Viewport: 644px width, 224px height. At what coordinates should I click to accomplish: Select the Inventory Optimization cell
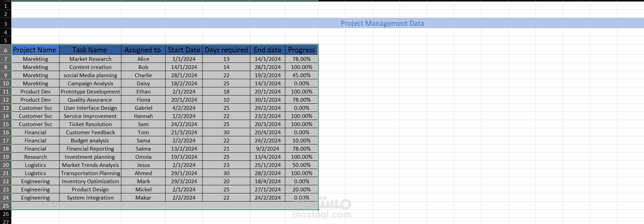click(90, 181)
